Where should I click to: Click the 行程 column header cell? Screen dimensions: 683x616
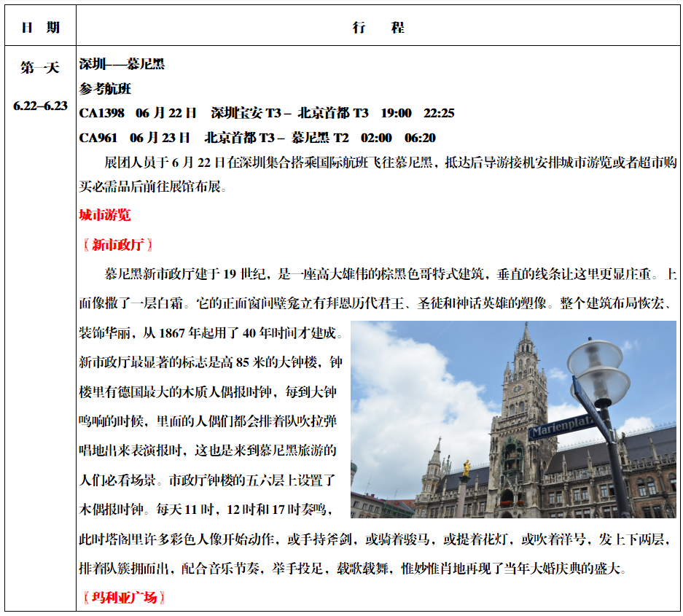(x=378, y=28)
